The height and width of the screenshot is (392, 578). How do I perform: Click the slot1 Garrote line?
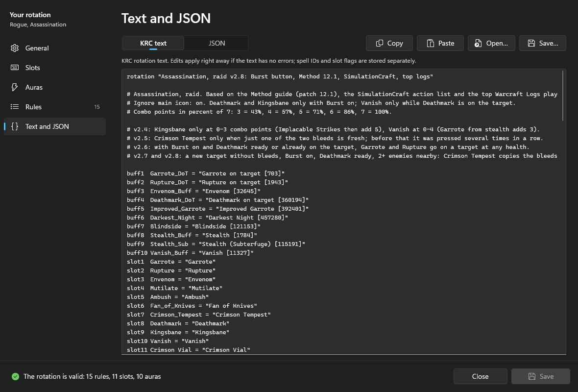point(171,262)
